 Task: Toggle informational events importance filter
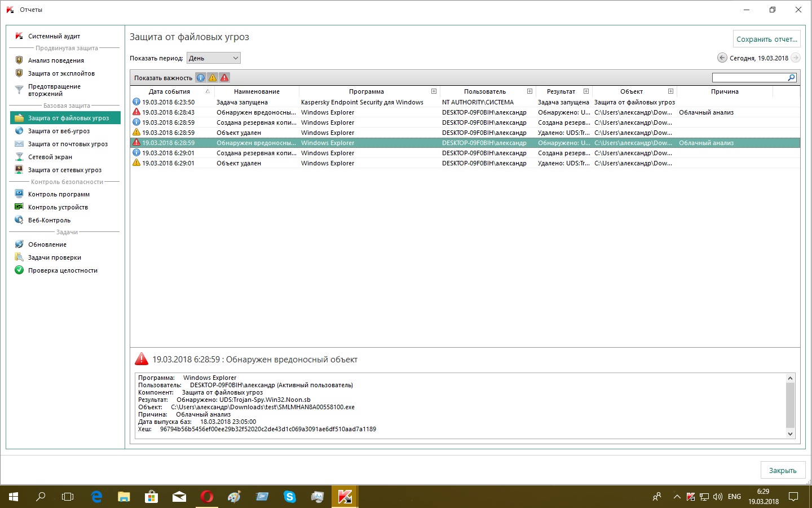(x=201, y=77)
